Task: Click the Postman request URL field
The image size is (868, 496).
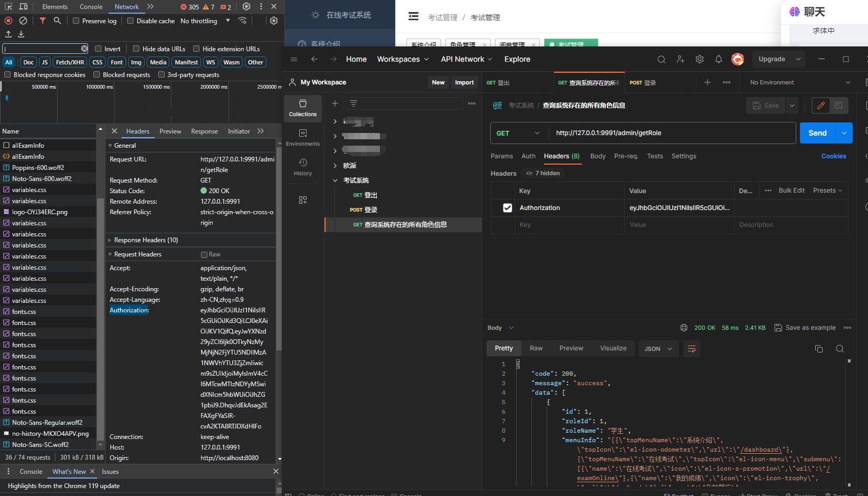Action: [x=672, y=133]
